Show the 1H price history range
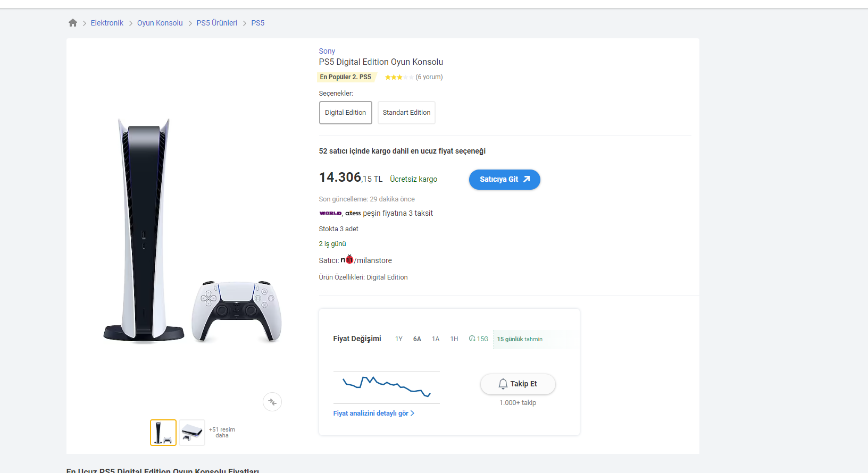The image size is (868, 473). 454,339
